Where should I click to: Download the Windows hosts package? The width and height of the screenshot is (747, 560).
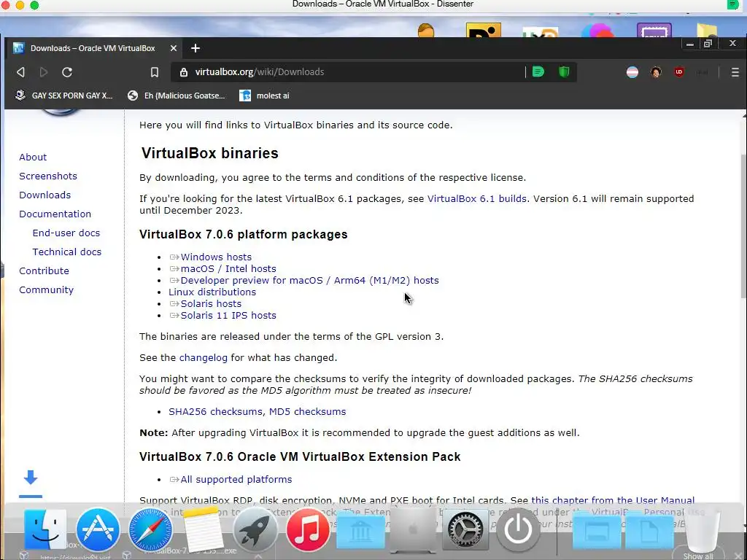pos(216,257)
